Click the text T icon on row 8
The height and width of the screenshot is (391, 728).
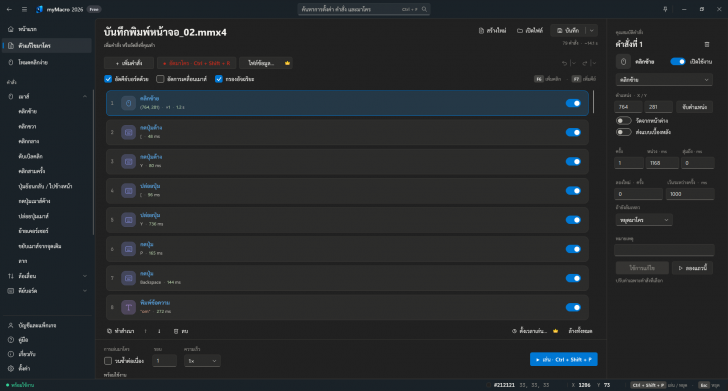[x=129, y=307]
